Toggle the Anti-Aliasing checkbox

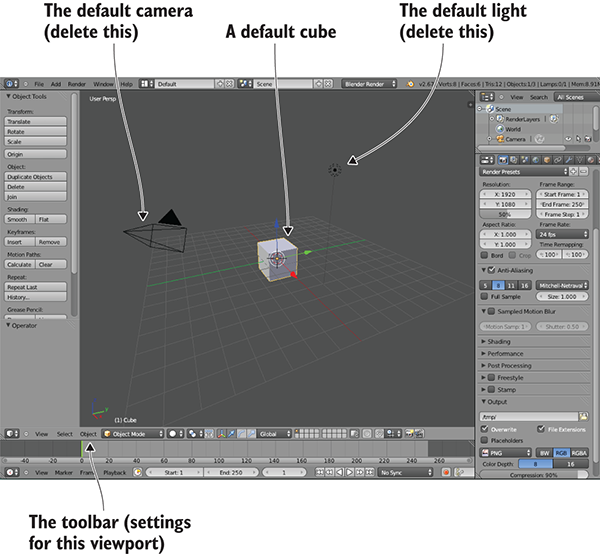point(492,270)
